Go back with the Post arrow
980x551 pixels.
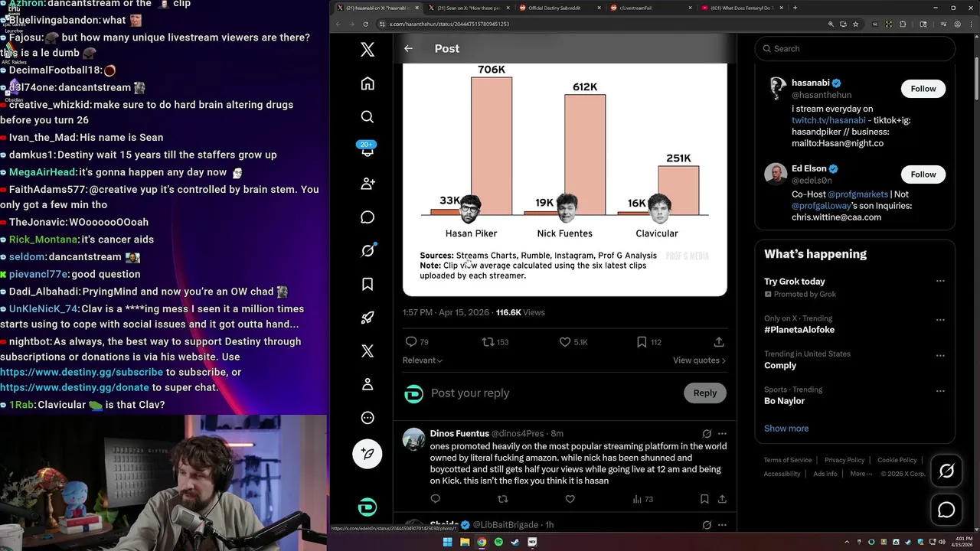pos(408,48)
